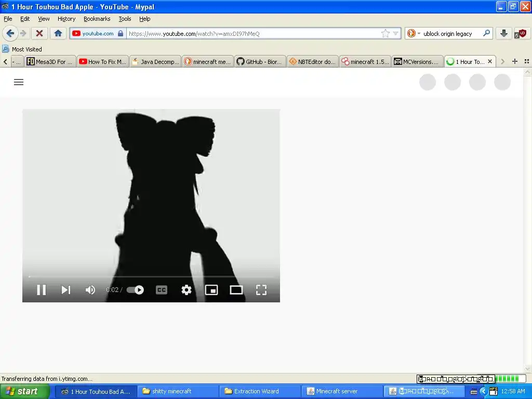Viewport: 532px width, 399px height.
Task: Click the video progress bar
Action: click(x=151, y=276)
